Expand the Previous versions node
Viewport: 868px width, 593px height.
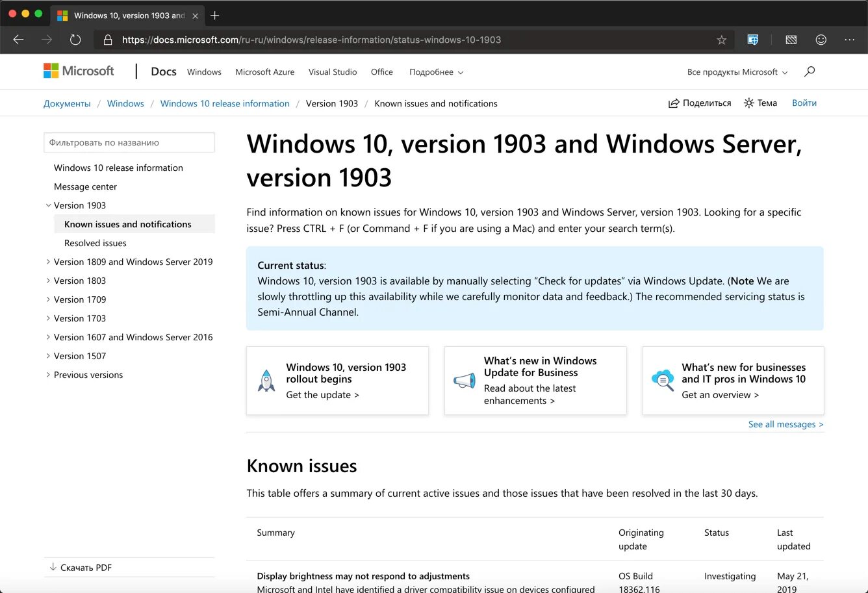(48, 375)
